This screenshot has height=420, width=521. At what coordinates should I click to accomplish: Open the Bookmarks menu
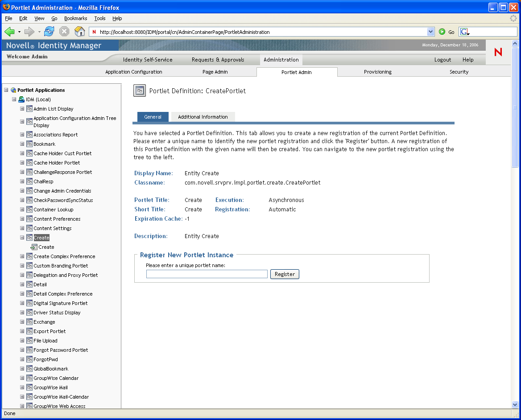(x=75, y=18)
